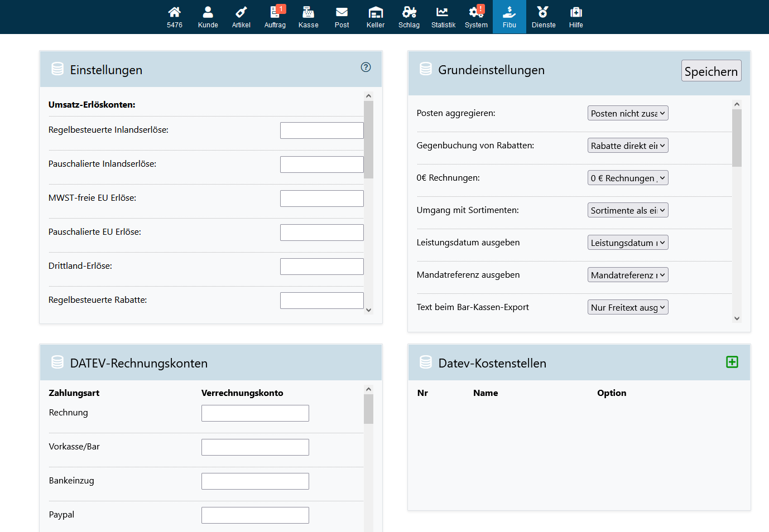Open the Keller cellar module

pyautogui.click(x=376, y=17)
